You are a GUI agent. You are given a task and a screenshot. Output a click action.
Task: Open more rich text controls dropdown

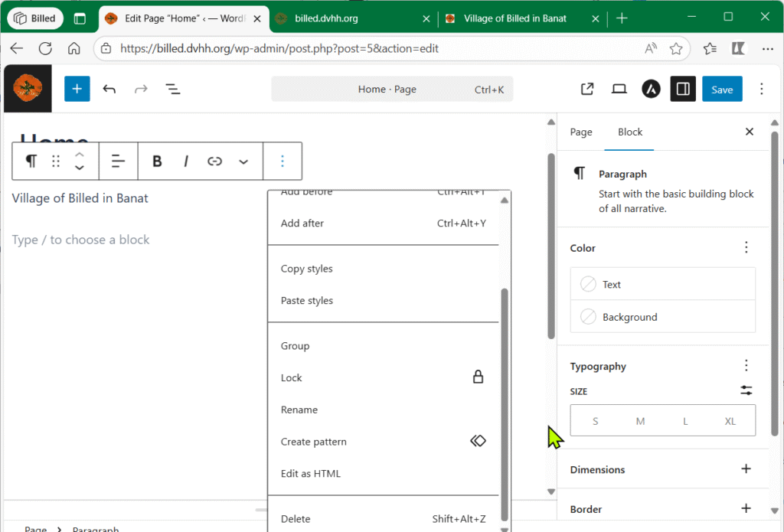[x=243, y=161]
